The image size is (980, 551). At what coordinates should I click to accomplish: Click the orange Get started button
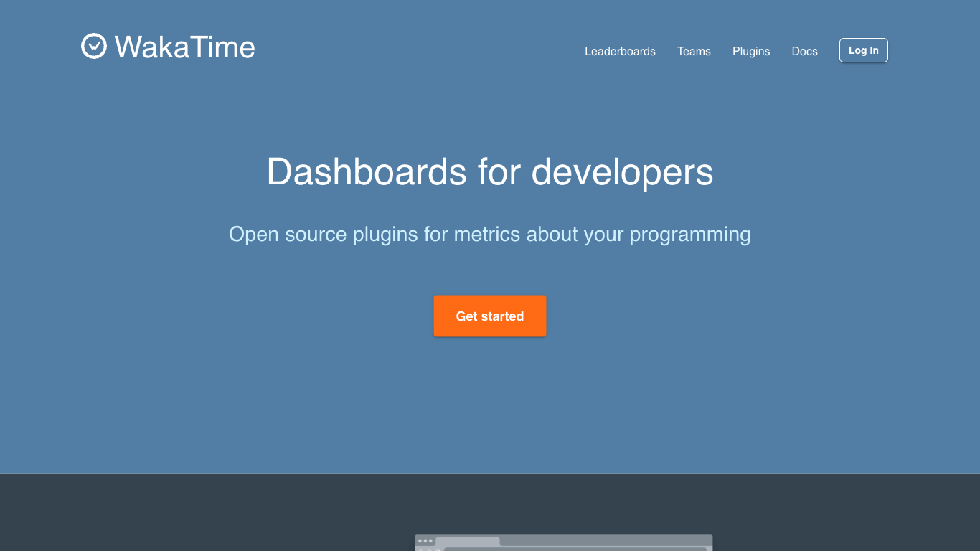[490, 316]
